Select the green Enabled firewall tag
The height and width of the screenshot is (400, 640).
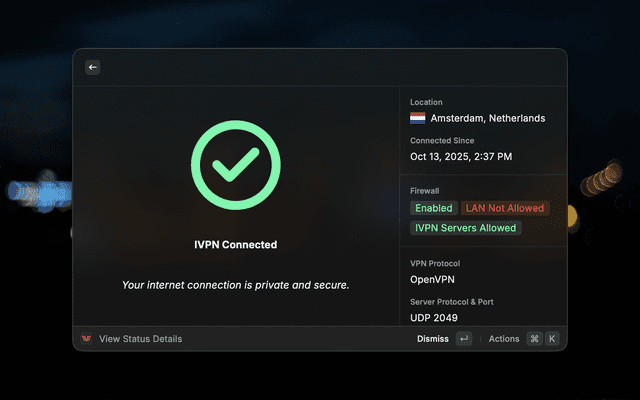(434, 208)
